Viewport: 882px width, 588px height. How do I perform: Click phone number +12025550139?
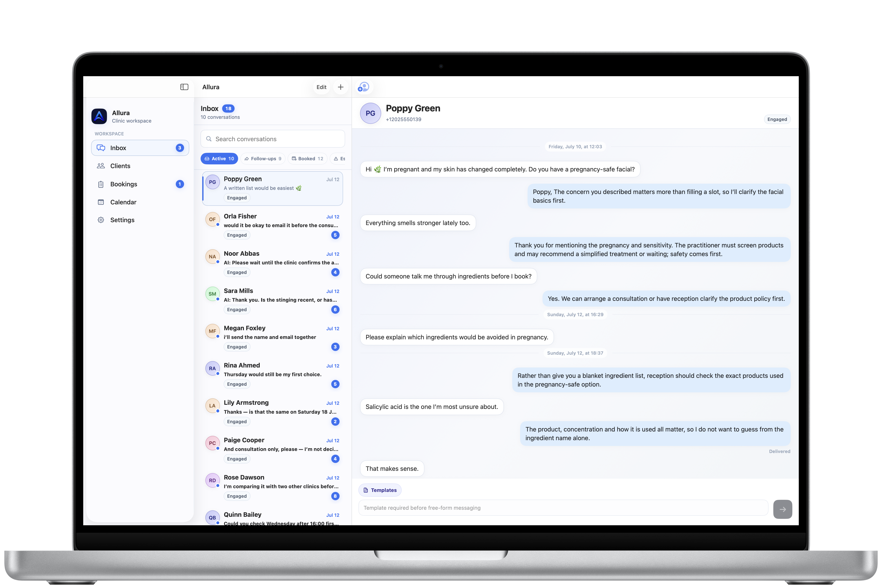point(404,119)
